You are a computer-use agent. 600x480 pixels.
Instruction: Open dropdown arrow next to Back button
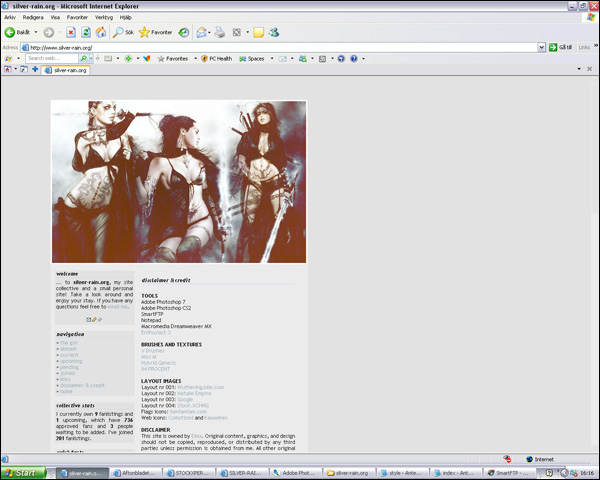36,33
